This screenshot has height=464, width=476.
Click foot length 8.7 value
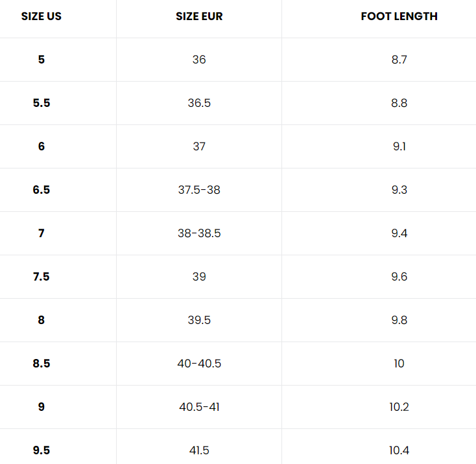click(x=399, y=60)
